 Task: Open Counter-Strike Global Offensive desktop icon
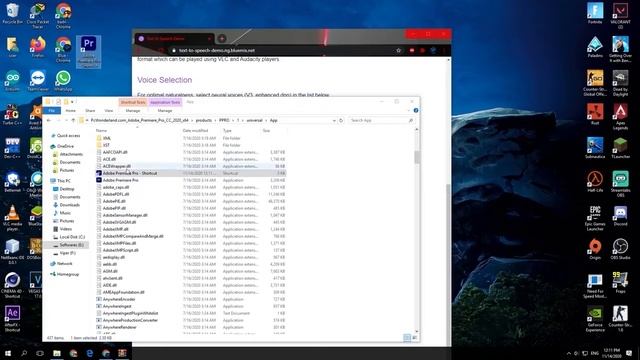tap(595, 83)
